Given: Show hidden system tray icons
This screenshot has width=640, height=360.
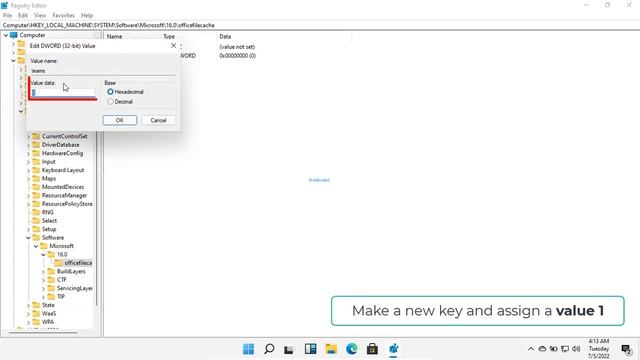Looking at the screenshot, I should (x=531, y=349).
